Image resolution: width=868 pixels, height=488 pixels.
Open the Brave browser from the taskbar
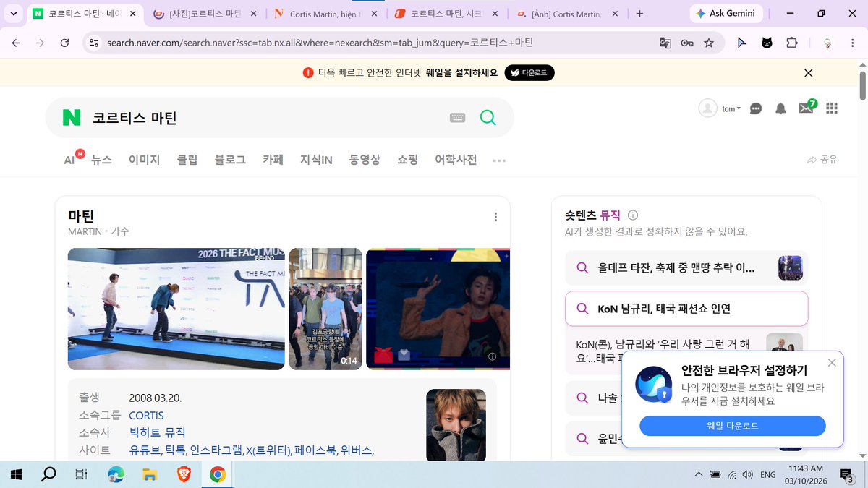coord(184,475)
